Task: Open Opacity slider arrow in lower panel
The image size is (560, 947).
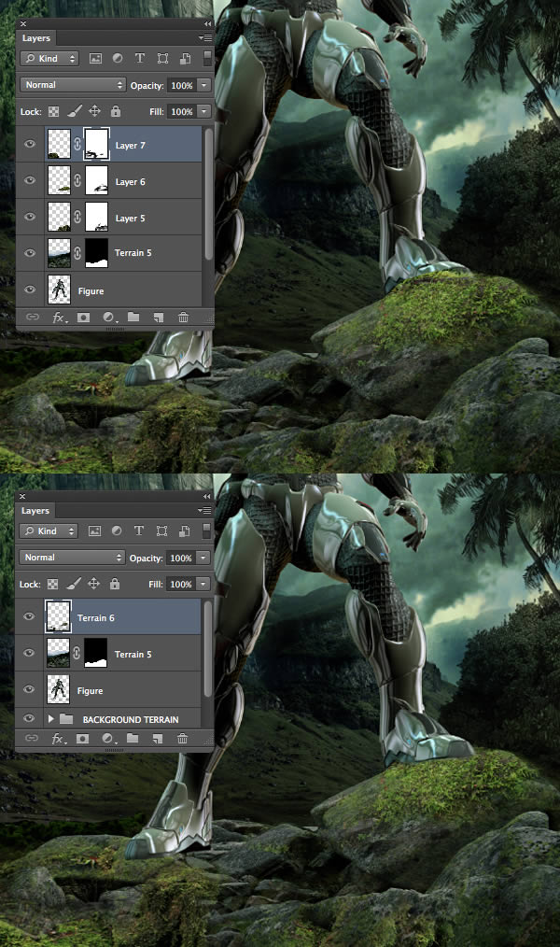Action: [x=203, y=558]
